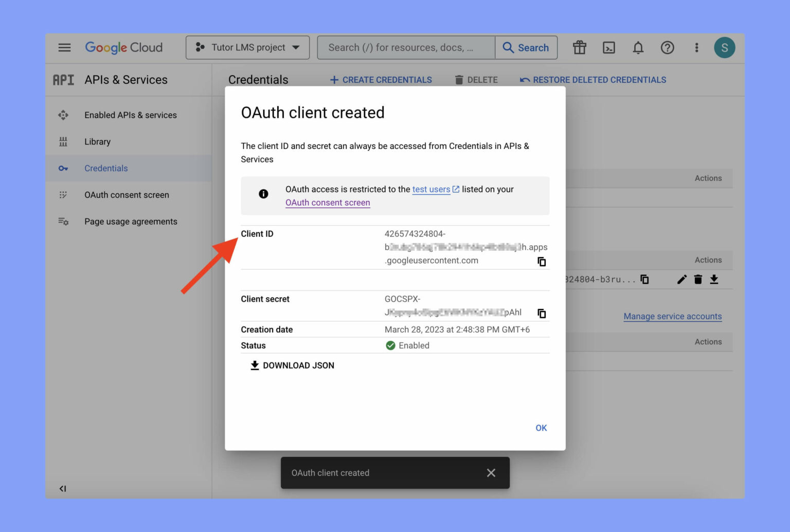
Task: Open the Tutor LMS project selector
Action: (247, 47)
